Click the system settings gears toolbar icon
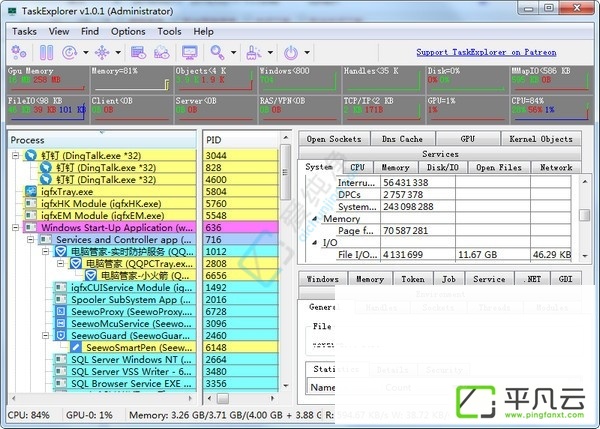Viewport: 600px width, 429px height. point(19,52)
